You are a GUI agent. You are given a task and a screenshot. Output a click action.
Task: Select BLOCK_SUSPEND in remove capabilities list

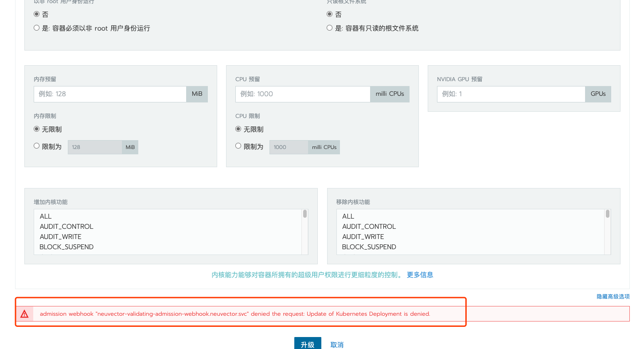369,247
